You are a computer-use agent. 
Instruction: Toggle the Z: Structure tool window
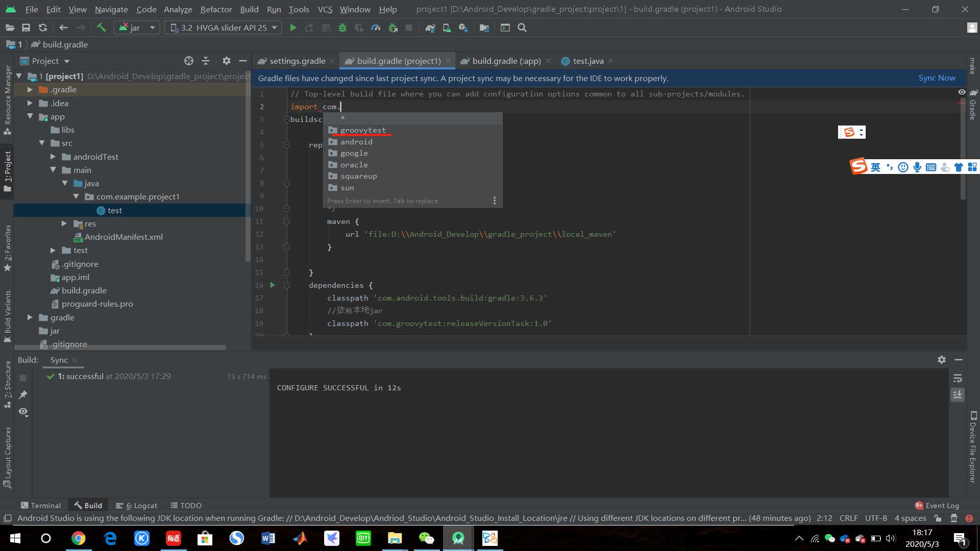click(x=7, y=384)
